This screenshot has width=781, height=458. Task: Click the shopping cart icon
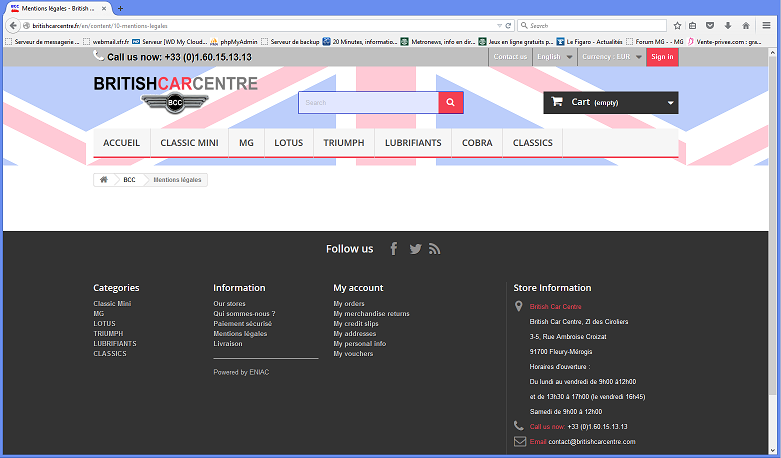pyautogui.click(x=557, y=102)
